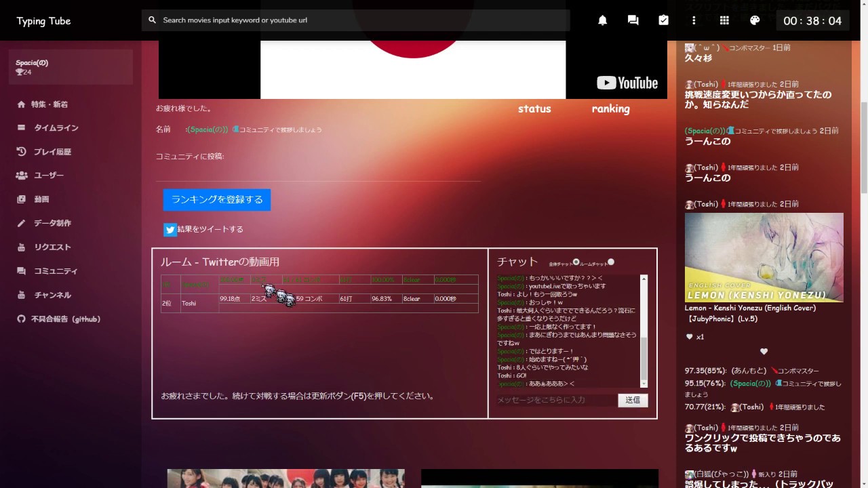
Task: Open 特集・新着 in the sidebar
Action: click(50, 104)
